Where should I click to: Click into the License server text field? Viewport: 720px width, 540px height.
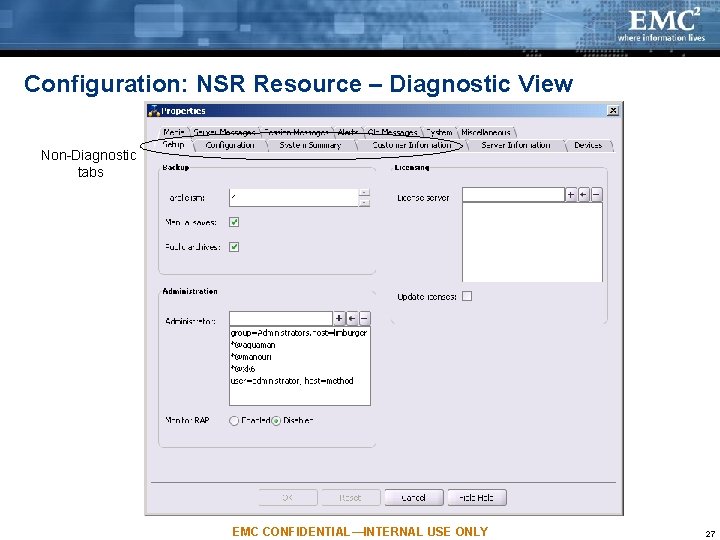513,195
